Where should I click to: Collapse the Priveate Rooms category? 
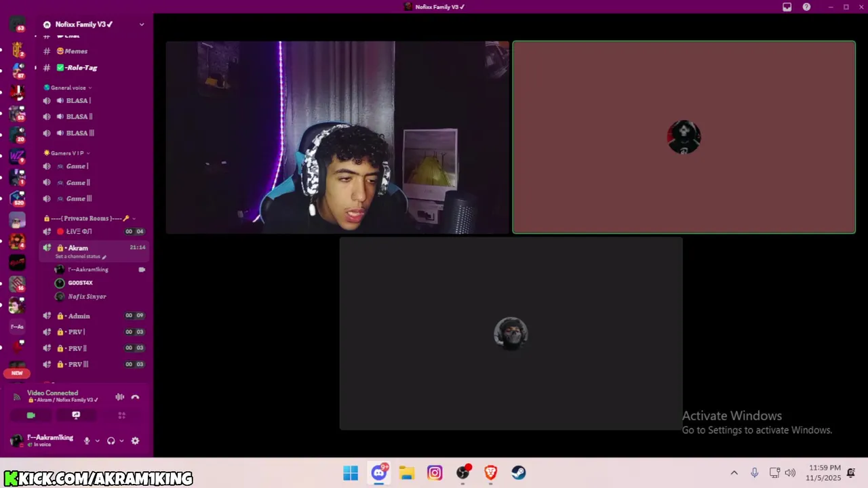(x=90, y=218)
